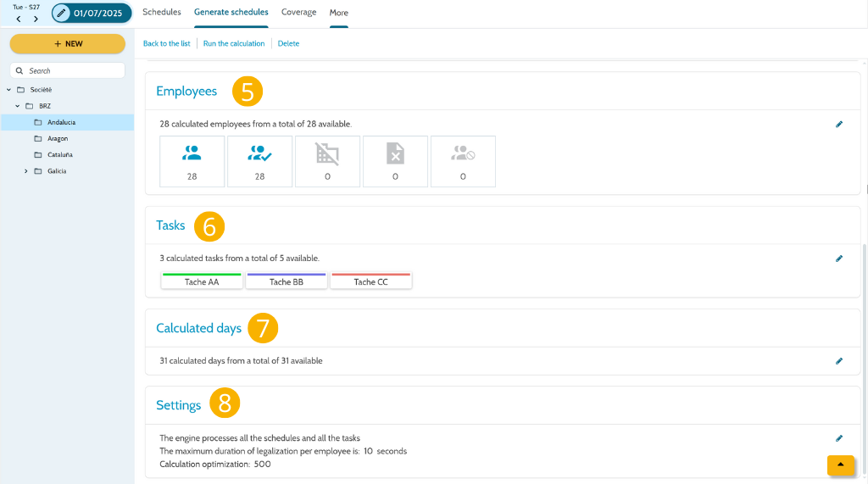Image resolution: width=868 pixels, height=484 pixels.
Task: Click Run the calculation link
Action: (x=234, y=43)
